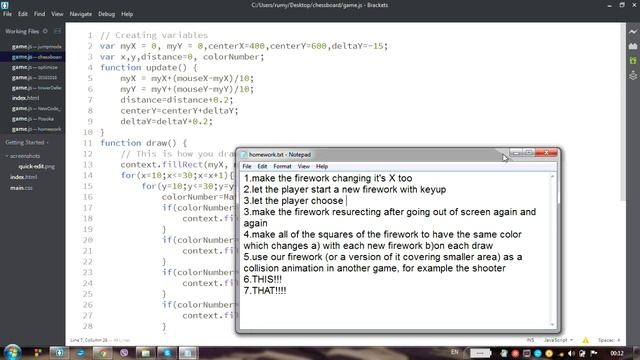The image size is (640, 360).
Task: Click the Notepad scrollbar up arrow
Action: 553,177
